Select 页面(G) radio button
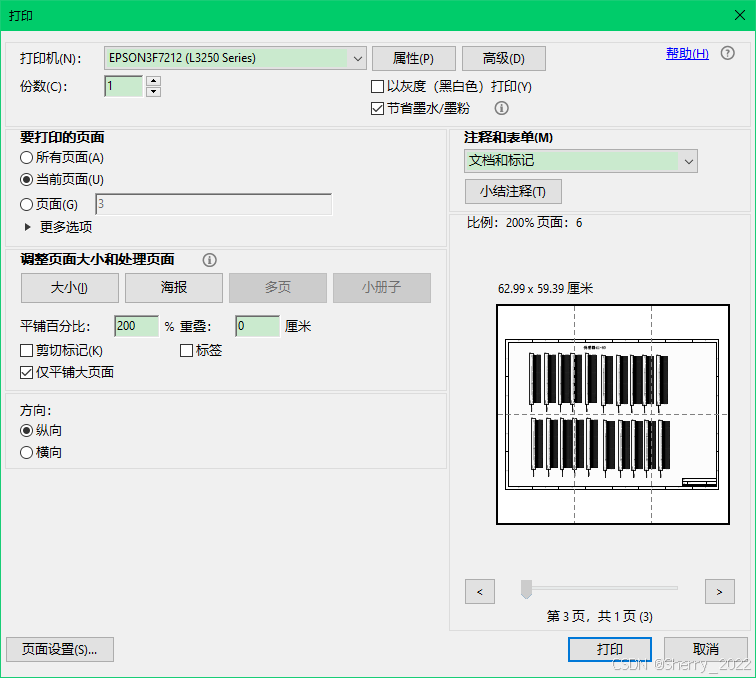 (27, 204)
